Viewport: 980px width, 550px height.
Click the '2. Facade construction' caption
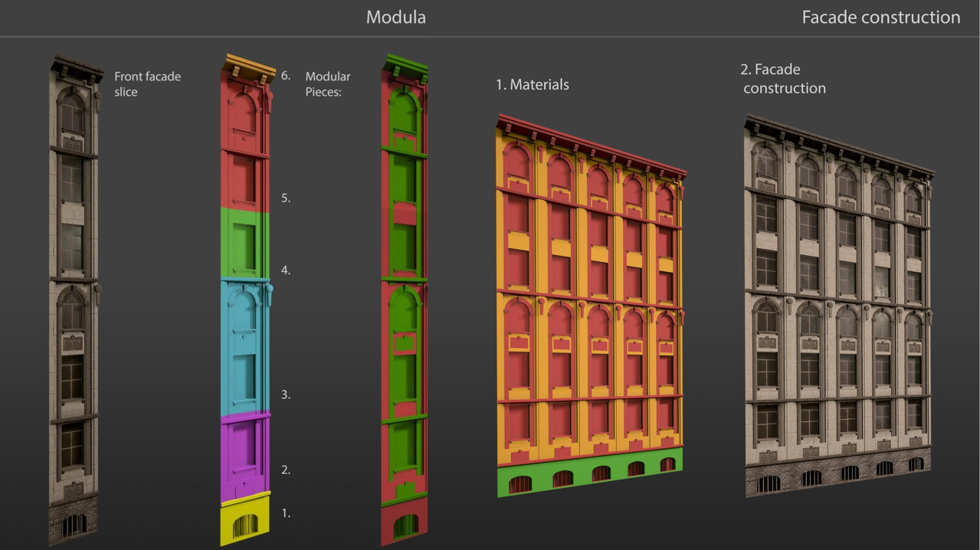(782, 78)
